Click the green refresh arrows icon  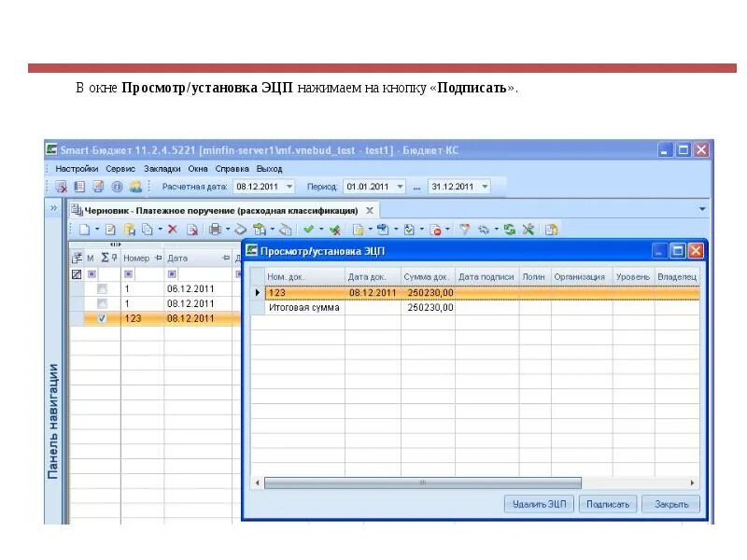point(510,230)
